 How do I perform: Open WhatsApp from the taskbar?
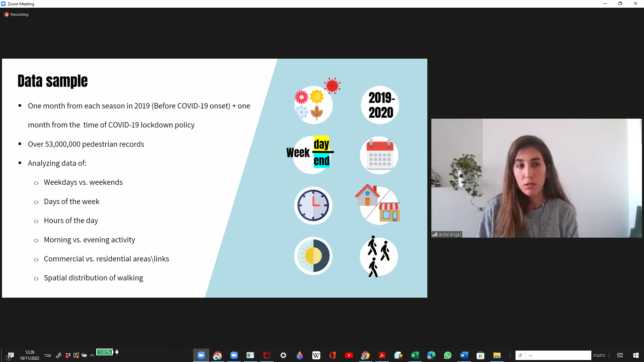(x=447, y=355)
